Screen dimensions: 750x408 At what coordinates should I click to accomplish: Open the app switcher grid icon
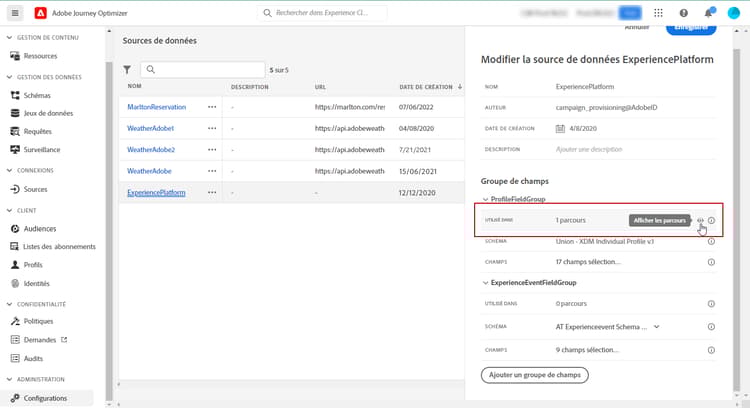tap(658, 13)
